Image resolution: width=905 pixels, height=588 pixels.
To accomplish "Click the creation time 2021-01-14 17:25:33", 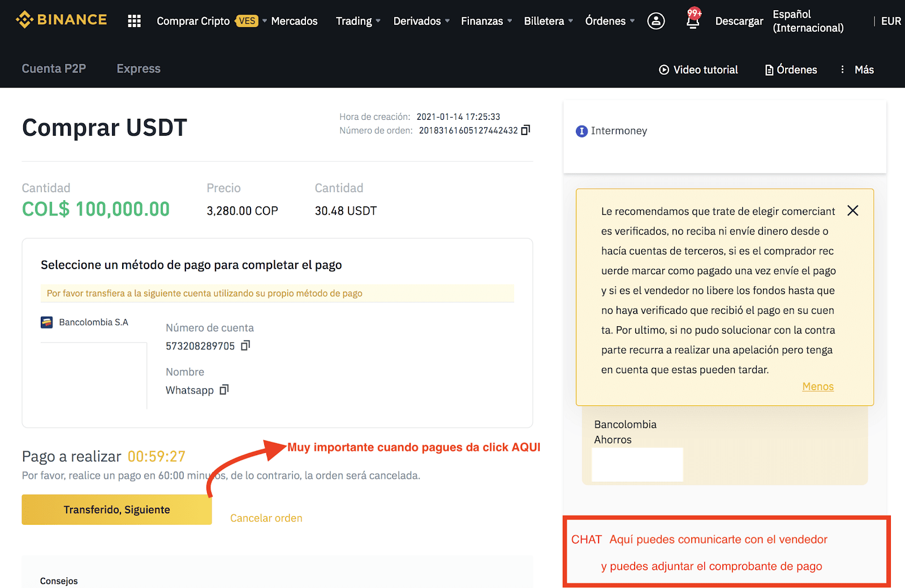I will click(x=458, y=117).
